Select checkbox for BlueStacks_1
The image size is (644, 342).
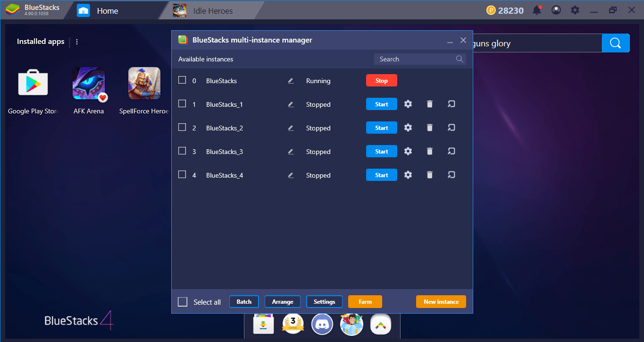182,103
